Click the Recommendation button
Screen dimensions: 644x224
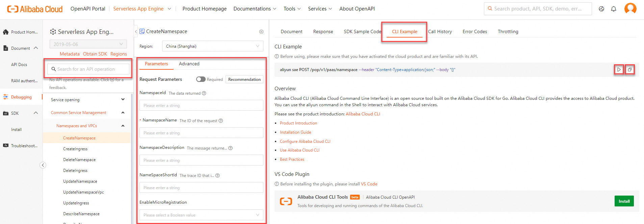[244, 80]
